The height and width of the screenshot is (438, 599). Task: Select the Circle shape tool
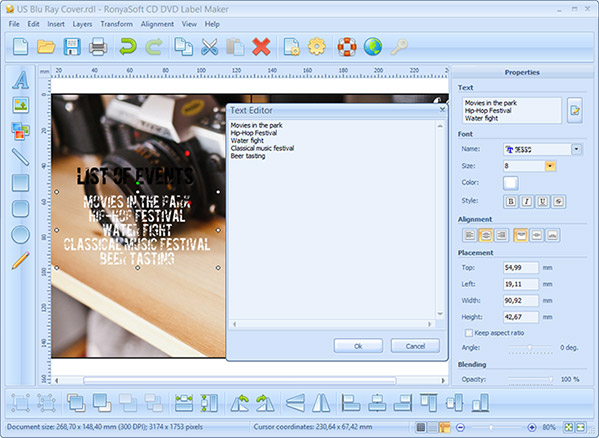click(21, 234)
